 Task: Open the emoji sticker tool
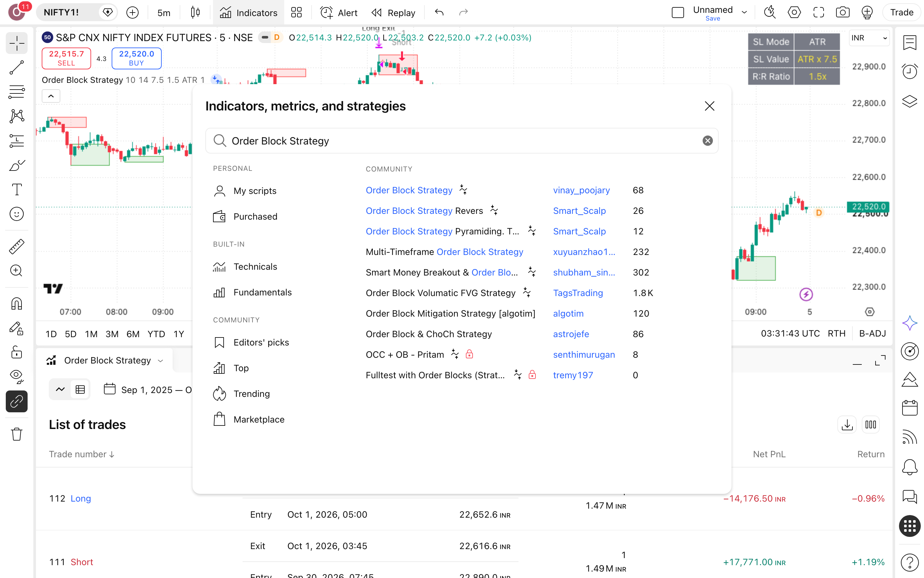pyautogui.click(x=17, y=214)
